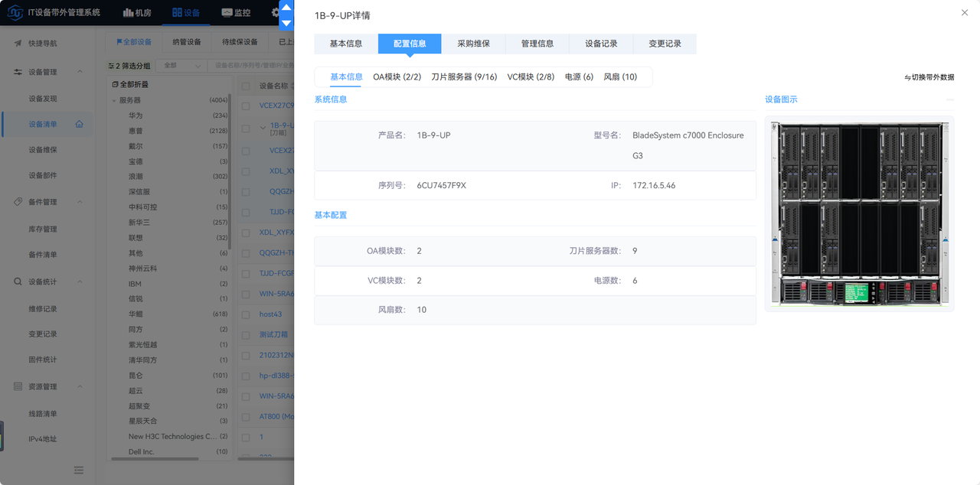Switch to the 基本信息 top tab
This screenshot has width=980, height=485.
346,44
